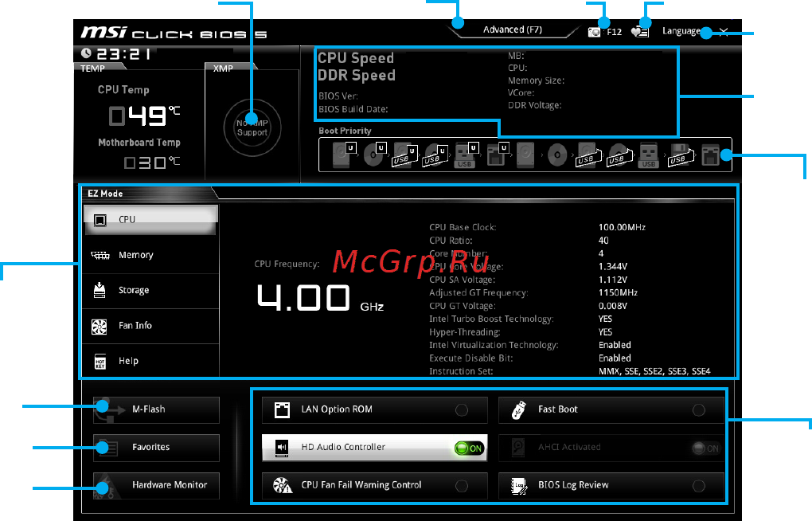Open the Help section
Image resolution: width=812 pixels, height=521 pixels.
click(x=150, y=361)
